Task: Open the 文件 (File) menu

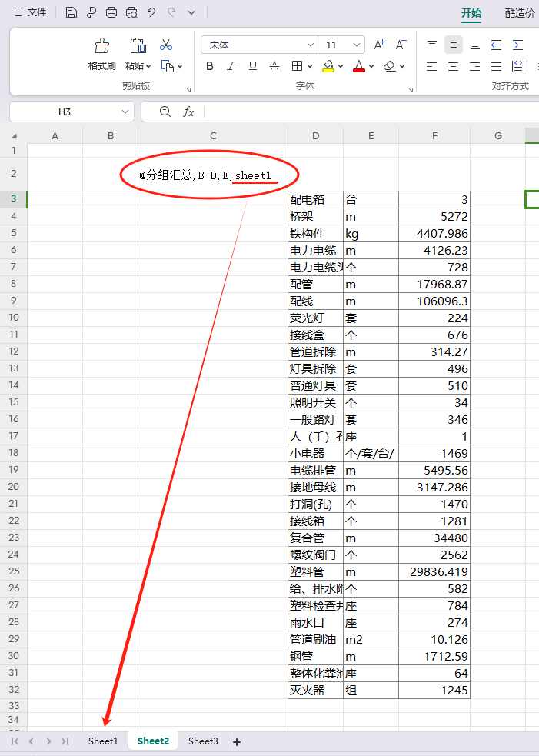Action: 31,12
